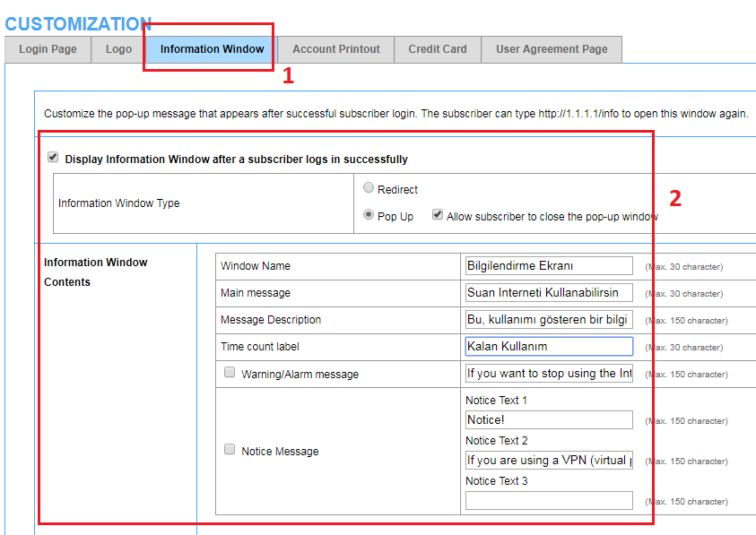756x535 pixels.
Task: Open the Login Page tab
Action: coord(48,49)
